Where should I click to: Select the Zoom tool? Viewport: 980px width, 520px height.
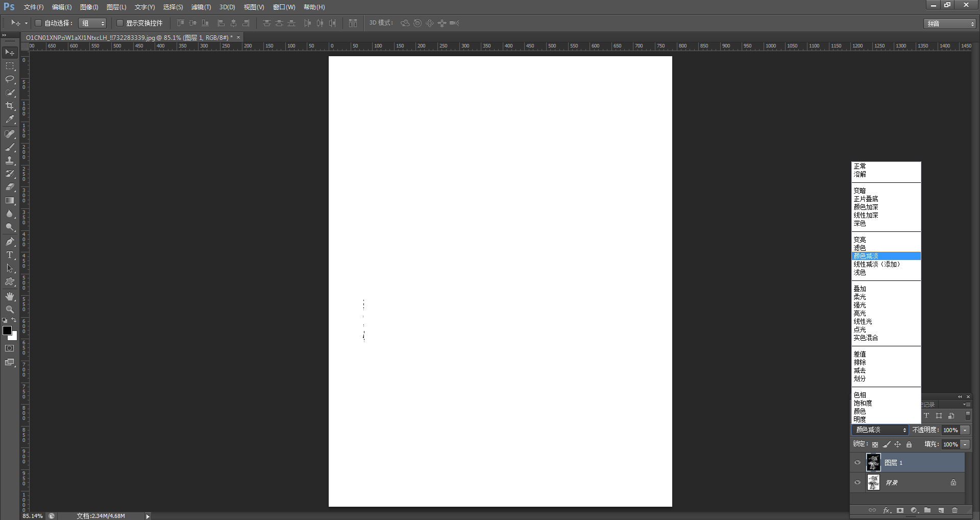tap(10, 310)
